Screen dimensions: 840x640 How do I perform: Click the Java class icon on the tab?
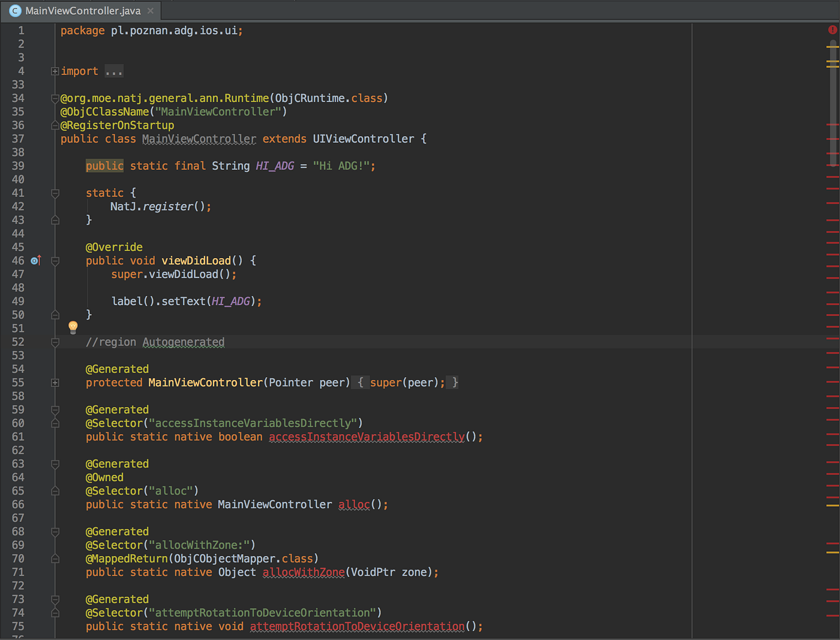coord(16,11)
